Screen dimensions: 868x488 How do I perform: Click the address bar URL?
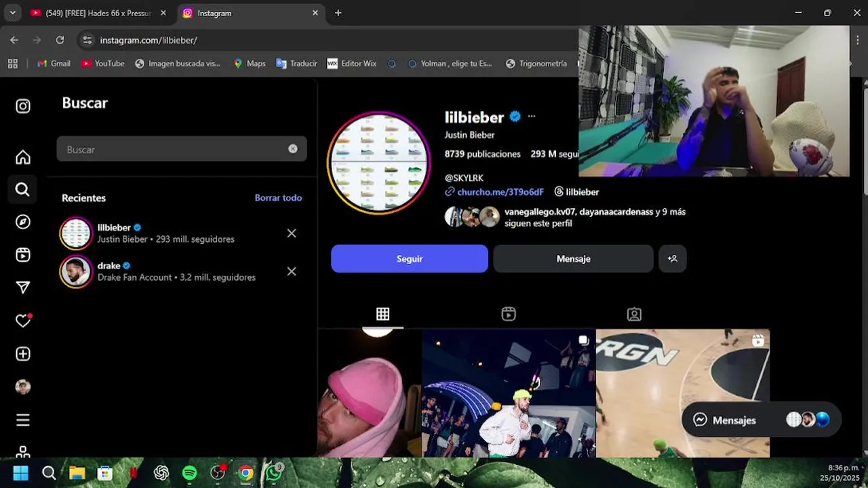(x=149, y=40)
